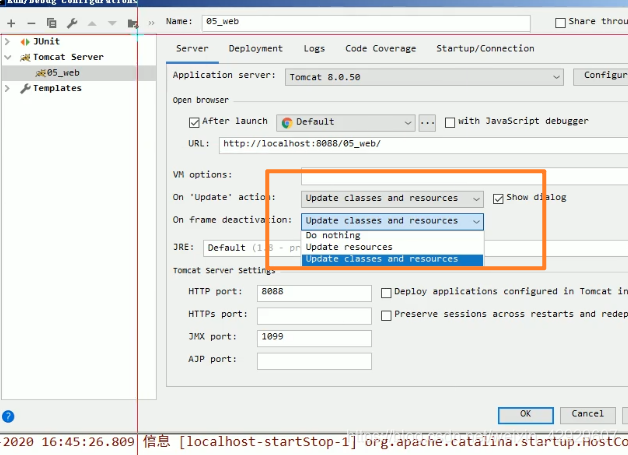
Task: Click the HTTP port field
Action: coord(314,293)
